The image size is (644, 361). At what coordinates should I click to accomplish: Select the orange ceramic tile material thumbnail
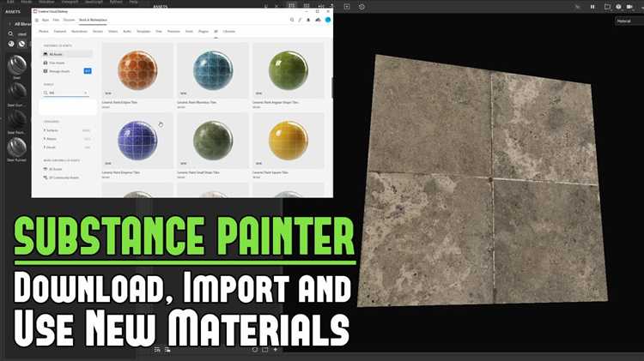[137, 70]
